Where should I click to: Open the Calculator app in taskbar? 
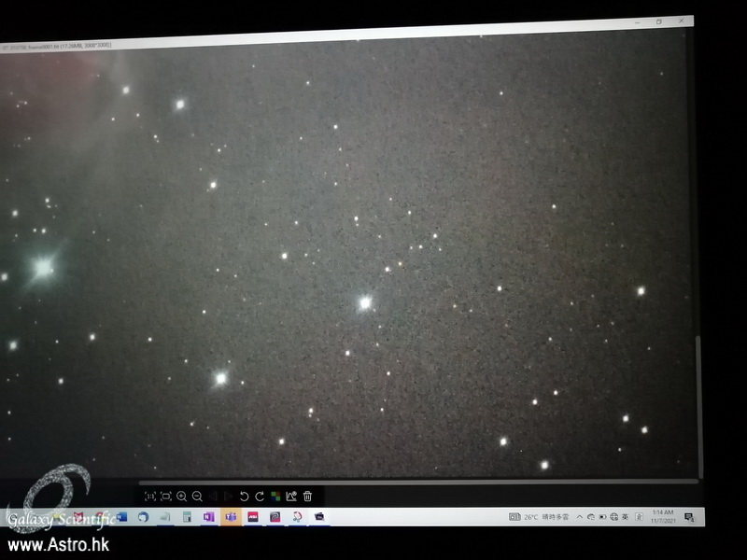point(187,516)
